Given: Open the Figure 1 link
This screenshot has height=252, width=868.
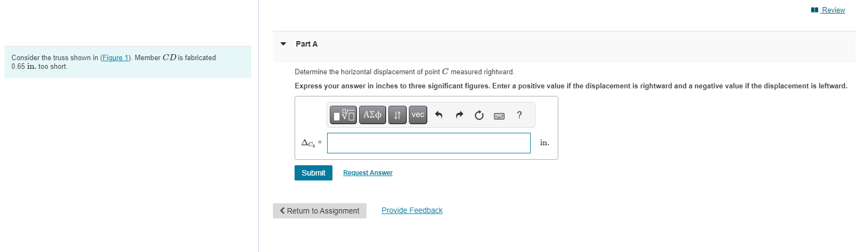Looking at the screenshot, I should pos(115,58).
